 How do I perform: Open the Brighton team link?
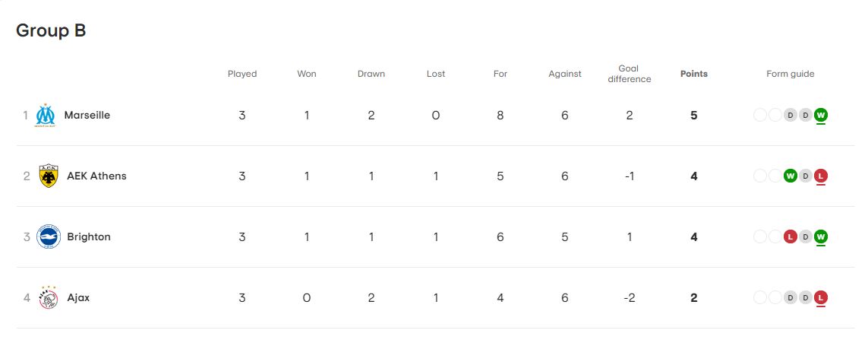tap(89, 237)
